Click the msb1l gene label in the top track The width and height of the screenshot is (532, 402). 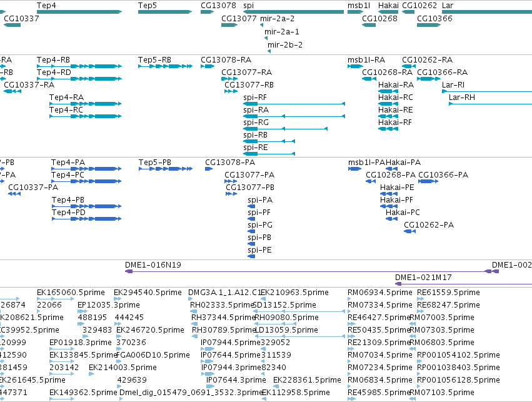point(359,6)
